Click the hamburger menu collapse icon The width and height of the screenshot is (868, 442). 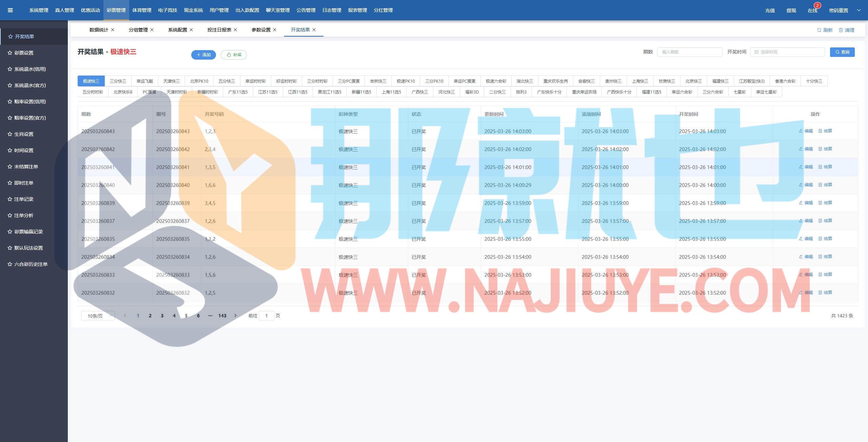pos(10,10)
